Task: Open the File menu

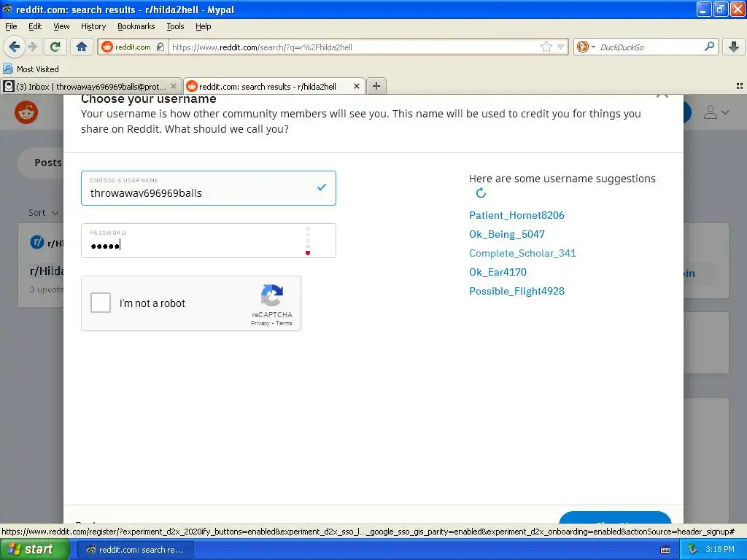Action: pyautogui.click(x=11, y=26)
